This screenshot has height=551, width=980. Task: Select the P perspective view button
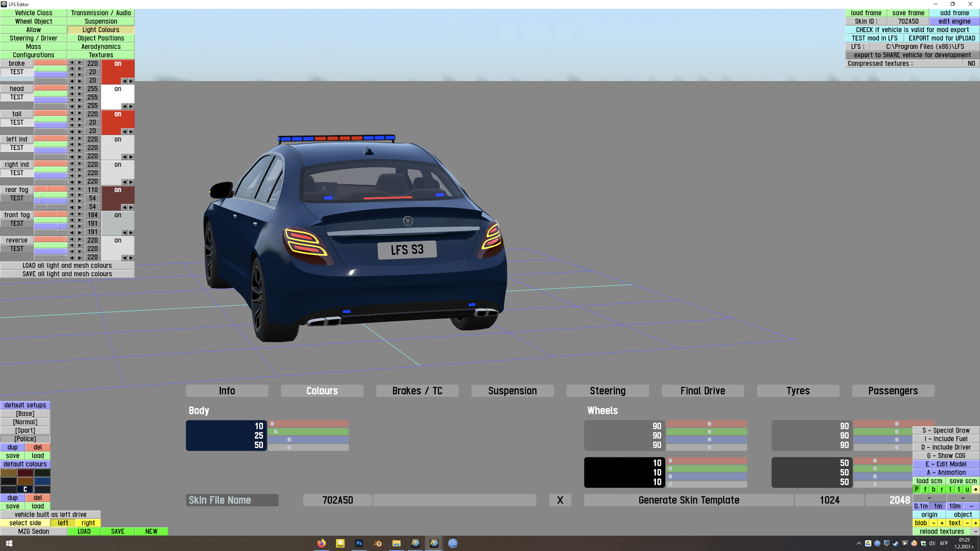pos(917,489)
